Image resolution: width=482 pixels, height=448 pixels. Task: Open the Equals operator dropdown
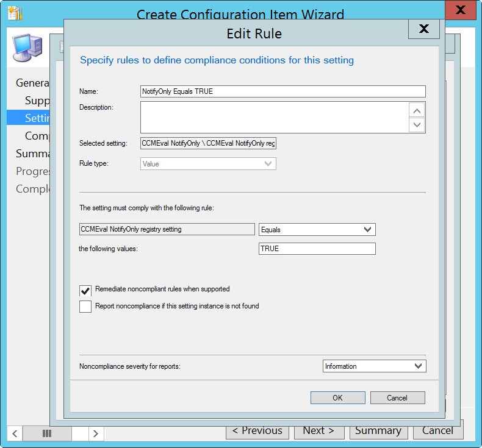click(x=317, y=229)
